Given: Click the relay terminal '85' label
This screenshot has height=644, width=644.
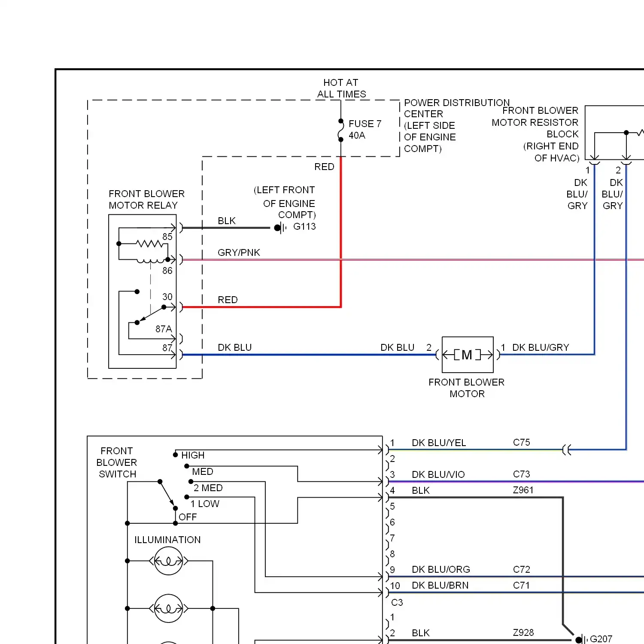Looking at the screenshot, I should (x=167, y=237).
